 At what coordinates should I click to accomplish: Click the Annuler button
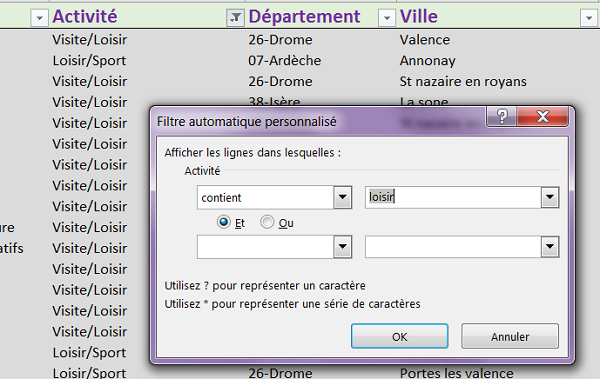pos(510,336)
